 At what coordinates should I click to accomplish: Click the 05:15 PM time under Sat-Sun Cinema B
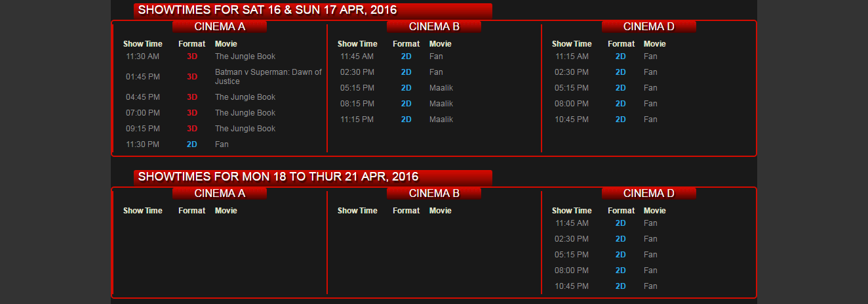(x=357, y=88)
